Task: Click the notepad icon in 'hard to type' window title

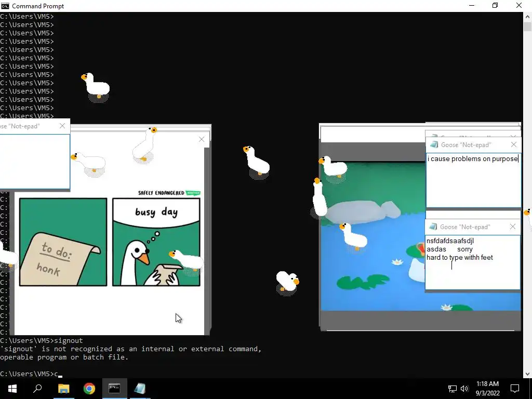Action: click(x=433, y=227)
